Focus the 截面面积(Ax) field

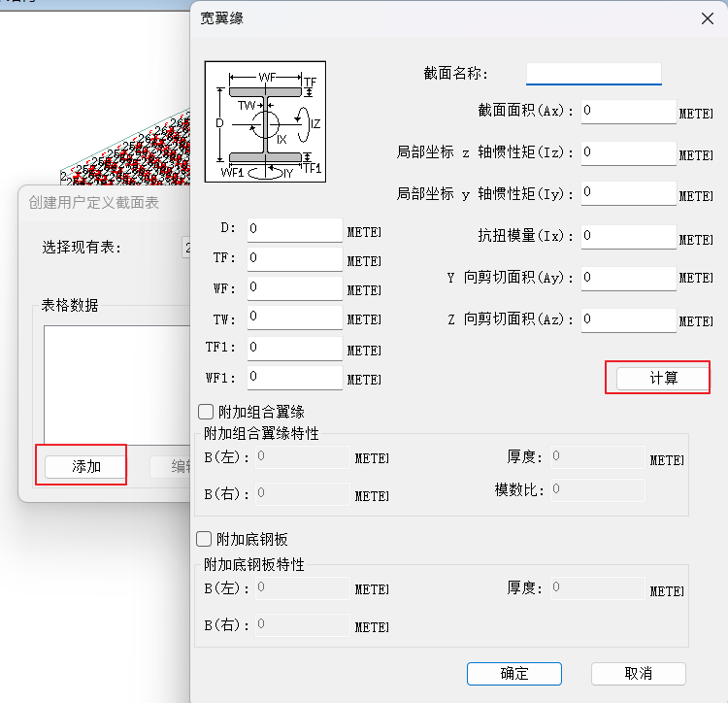point(629,112)
